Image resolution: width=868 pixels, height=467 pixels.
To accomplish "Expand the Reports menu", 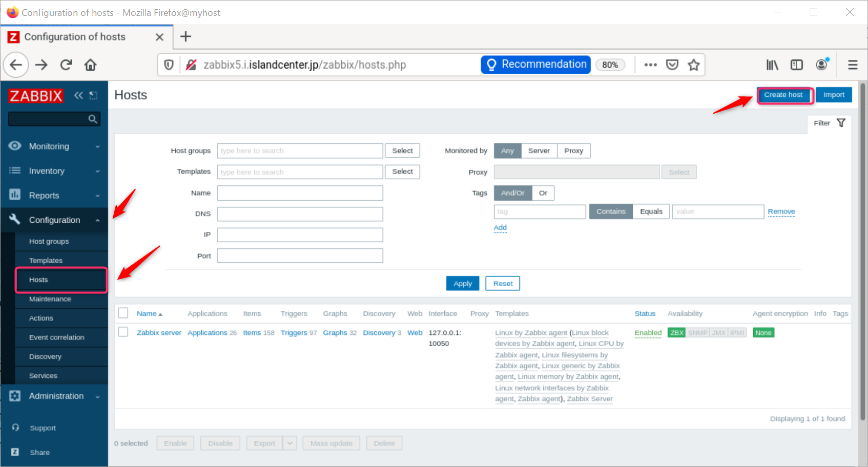I will 54,196.
